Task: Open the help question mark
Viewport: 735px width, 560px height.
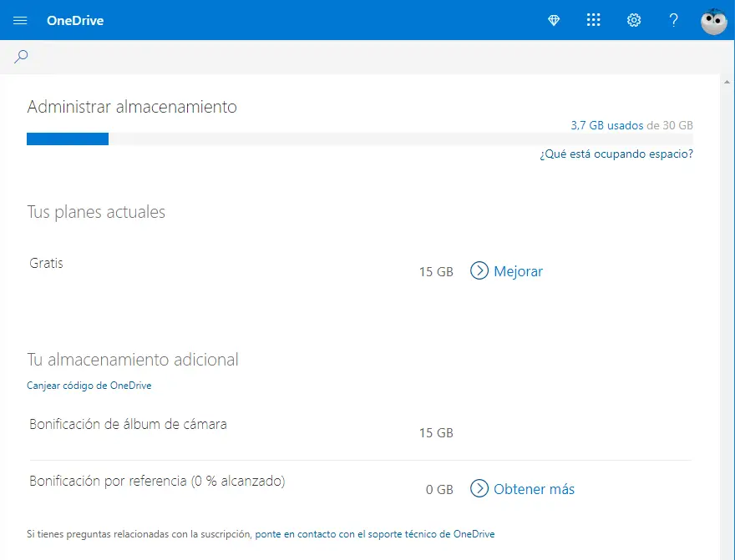Action: pyautogui.click(x=673, y=20)
